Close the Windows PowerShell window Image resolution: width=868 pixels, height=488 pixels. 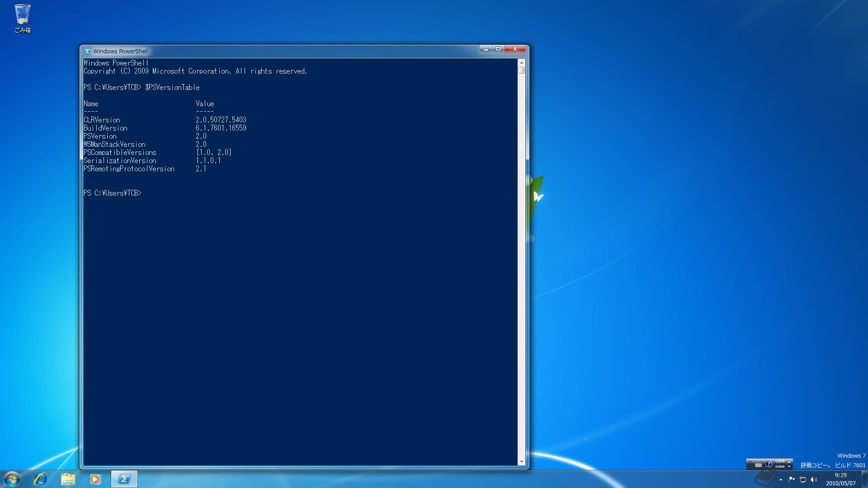pyautogui.click(x=515, y=49)
